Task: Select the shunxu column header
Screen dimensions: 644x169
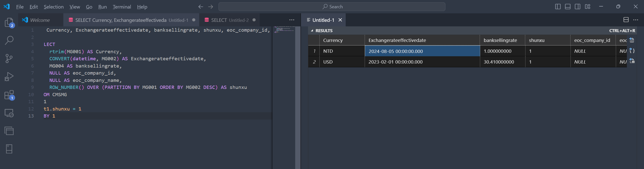Action: (548, 40)
